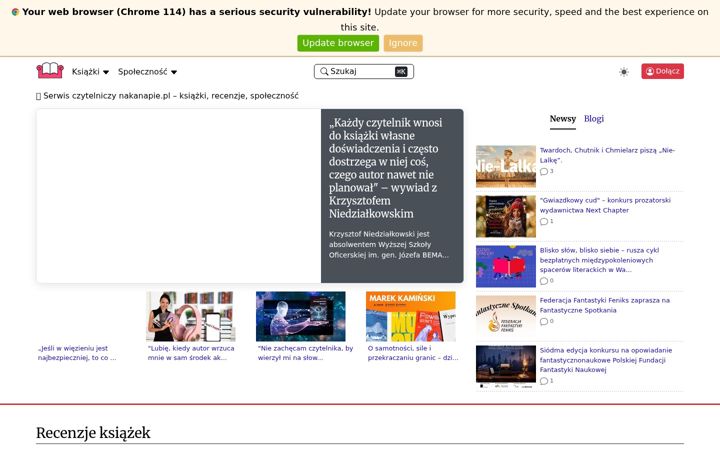Open article "Lubię, kiedy autor wrzuca"
The height and width of the screenshot is (450, 720).
point(191,353)
